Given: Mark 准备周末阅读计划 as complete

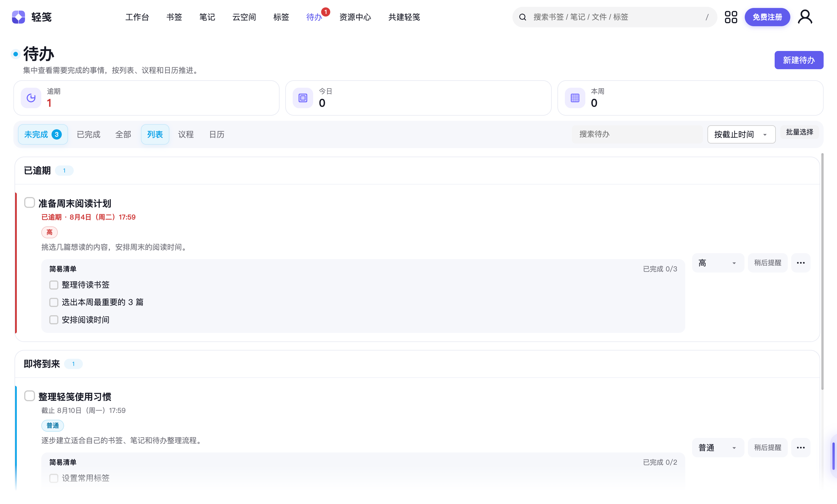Looking at the screenshot, I should coord(30,202).
